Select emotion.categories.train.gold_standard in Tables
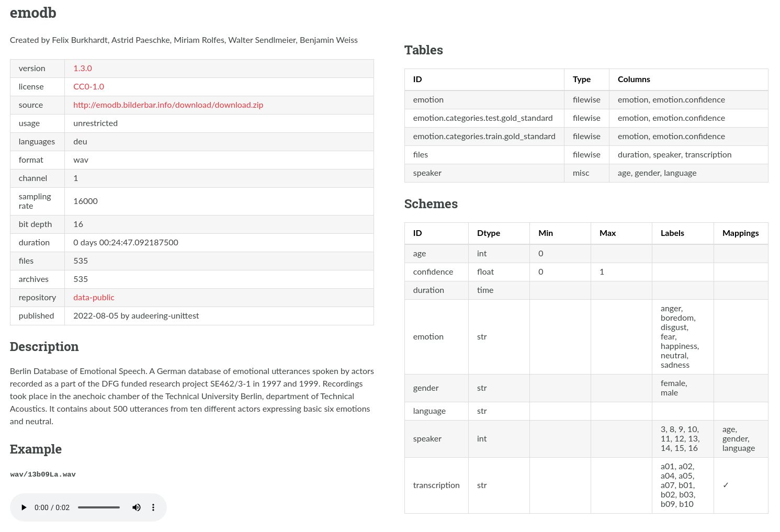780x532 pixels. 484,137
